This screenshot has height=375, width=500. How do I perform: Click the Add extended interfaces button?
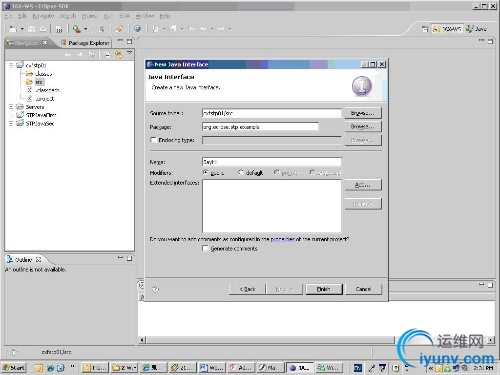point(363,185)
